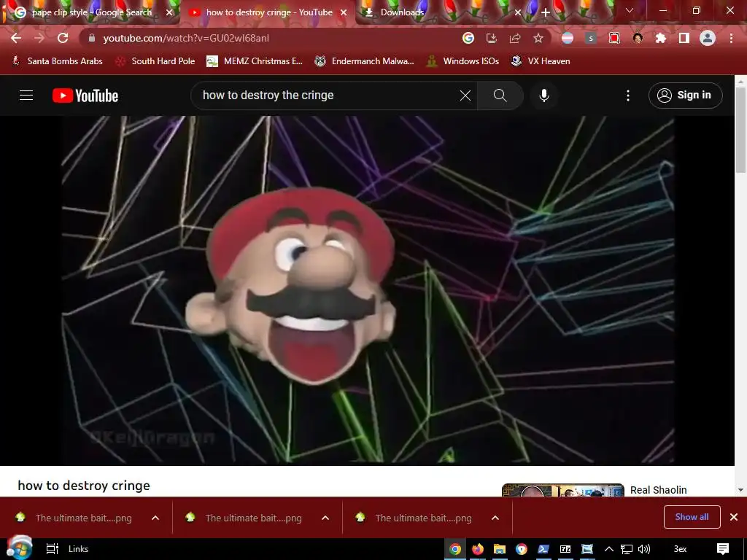Viewport: 747px width, 560px height.
Task: Expand options for first downloaded png
Action: pyautogui.click(x=155, y=518)
